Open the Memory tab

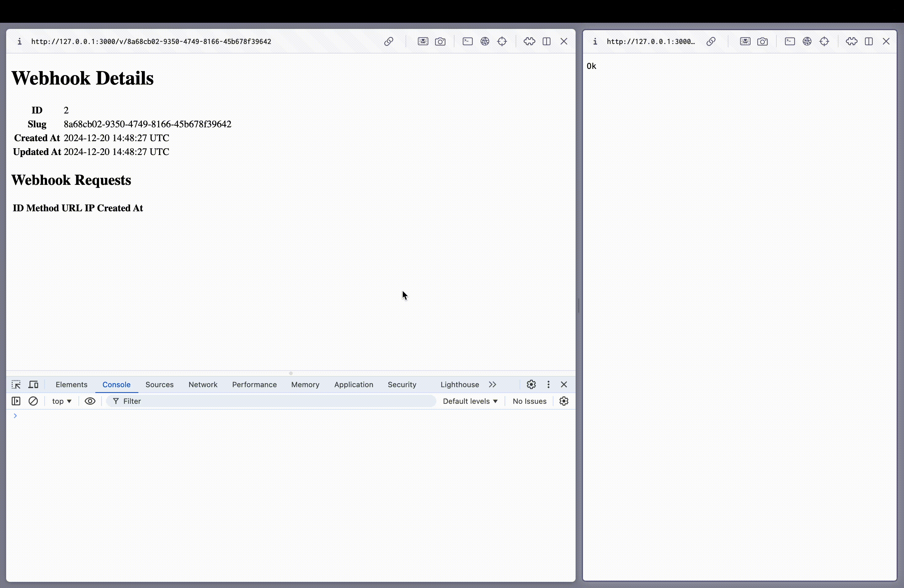pos(305,384)
